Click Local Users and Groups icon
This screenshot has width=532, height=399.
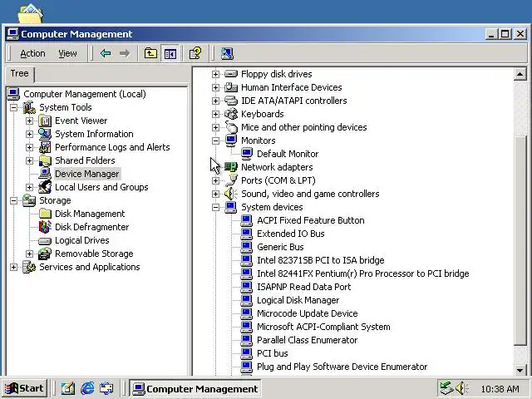[45, 187]
